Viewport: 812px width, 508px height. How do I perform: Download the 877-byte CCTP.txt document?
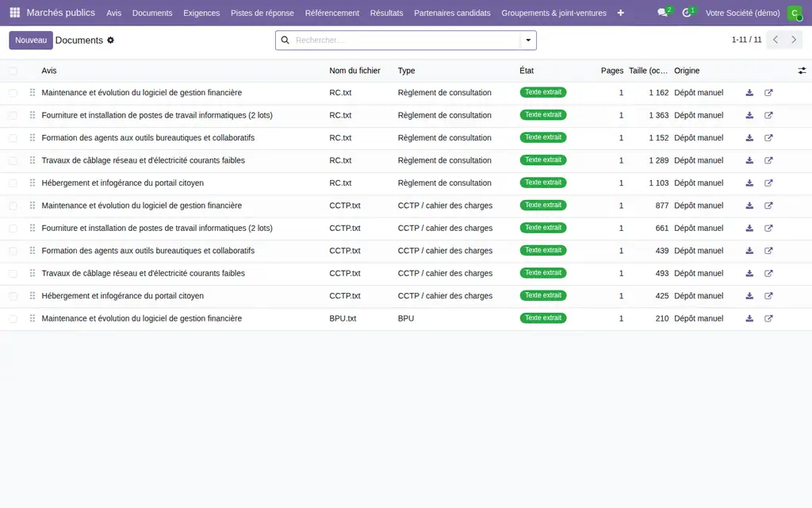coord(749,206)
